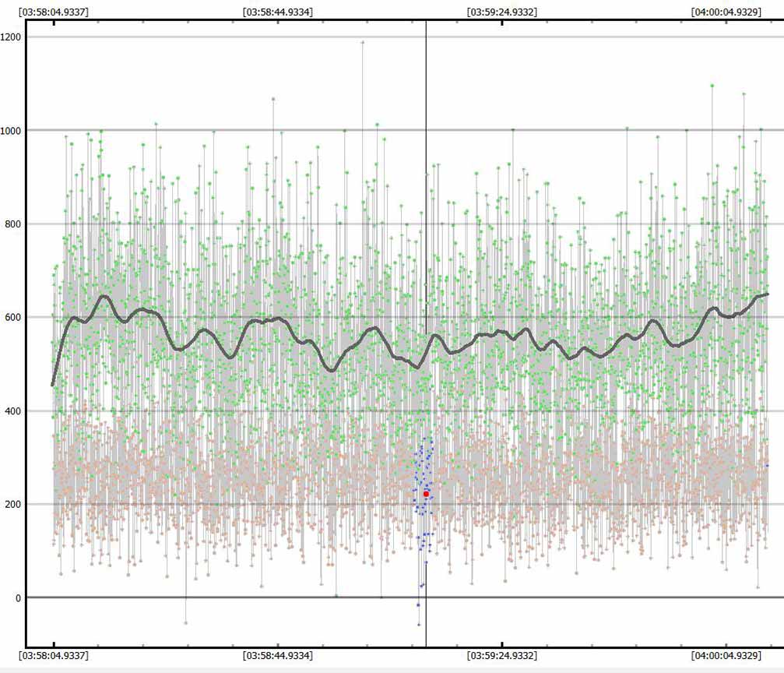Click the top 03:59:24.9332 time label
The image size is (784, 673).
(x=501, y=12)
